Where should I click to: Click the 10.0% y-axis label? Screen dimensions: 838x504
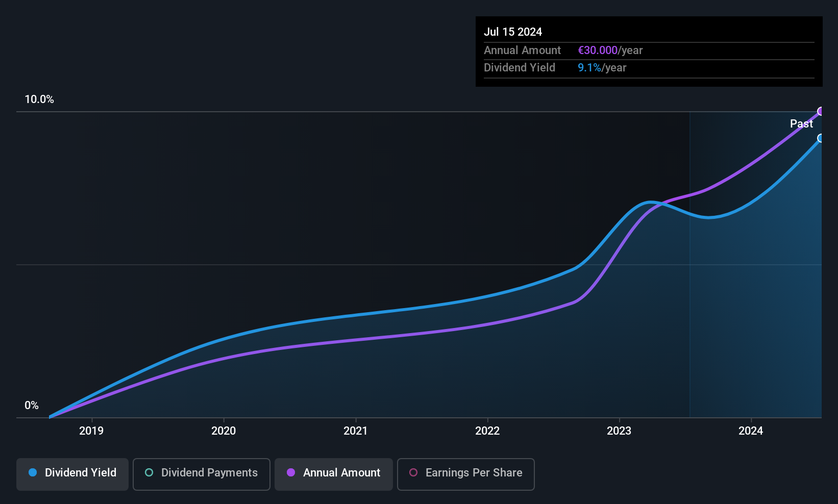point(39,99)
